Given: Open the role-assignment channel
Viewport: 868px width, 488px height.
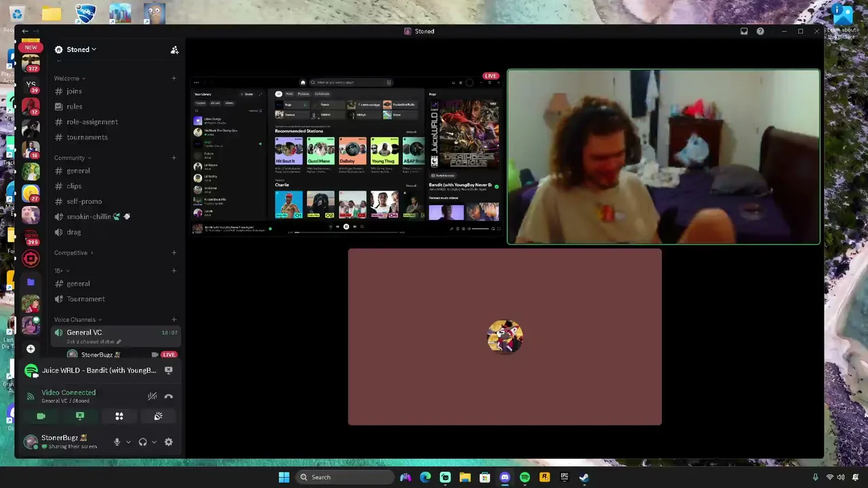Looking at the screenshot, I should [115, 122].
